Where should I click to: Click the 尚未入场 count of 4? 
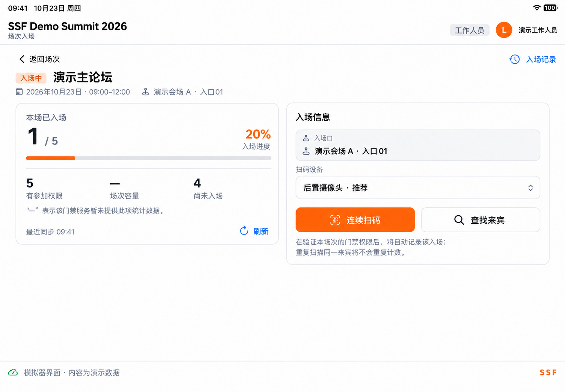point(197,183)
